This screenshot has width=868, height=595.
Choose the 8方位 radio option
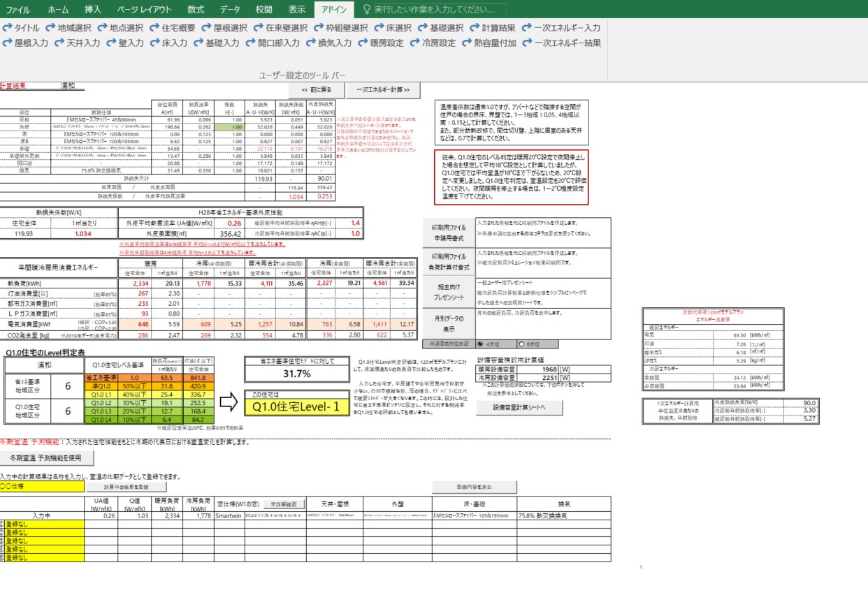point(523,344)
